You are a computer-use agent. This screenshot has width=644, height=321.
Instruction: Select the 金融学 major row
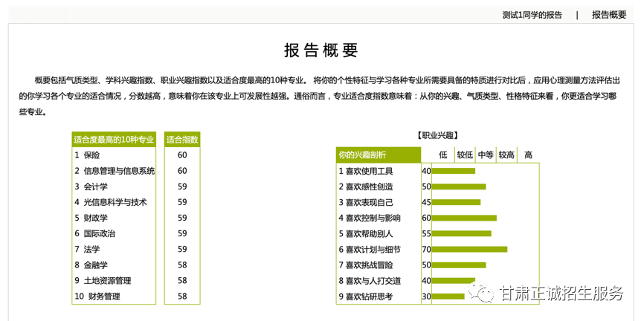tap(96, 265)
